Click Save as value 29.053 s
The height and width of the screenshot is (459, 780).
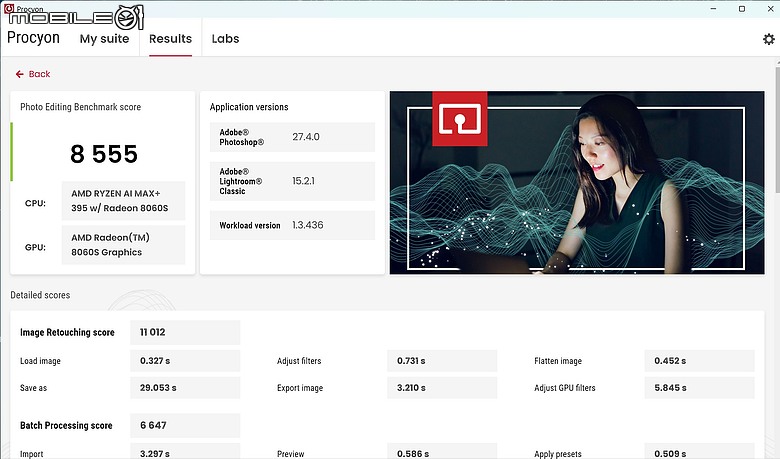pyautogui.click(x=185, y=387)
